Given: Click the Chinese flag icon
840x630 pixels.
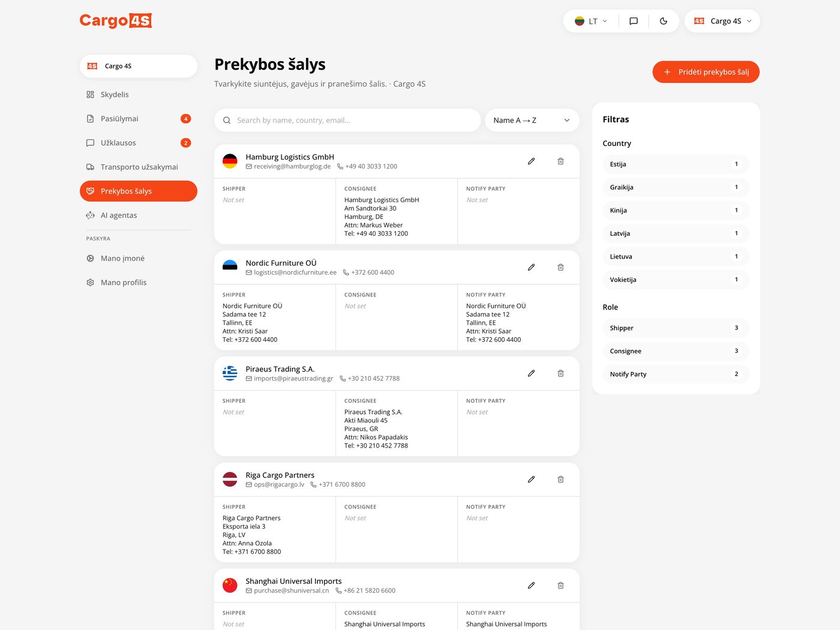Looking at the screenshot, I should click(230, 586).
